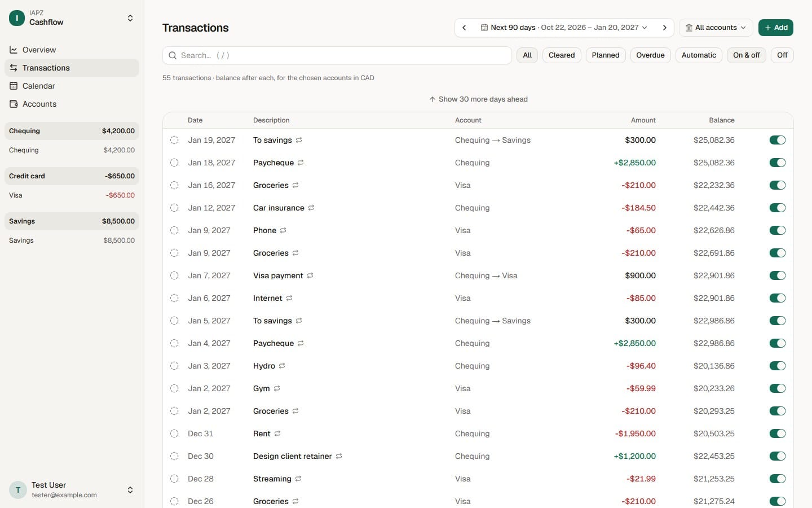This screenshot has width=812, height=508.
Task: Click recurring icon next to Jan 16 Groceries
Action: click(295, 185)
